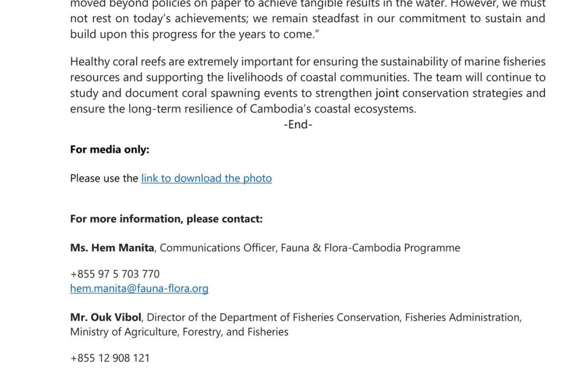Click the bold name "Ms. Hem Manita"

pyautogui.click(x=112, y=248)
